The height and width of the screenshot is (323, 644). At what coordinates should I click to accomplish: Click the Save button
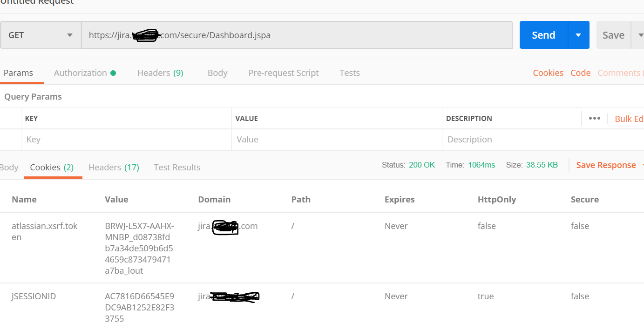(x=613, y=34)
